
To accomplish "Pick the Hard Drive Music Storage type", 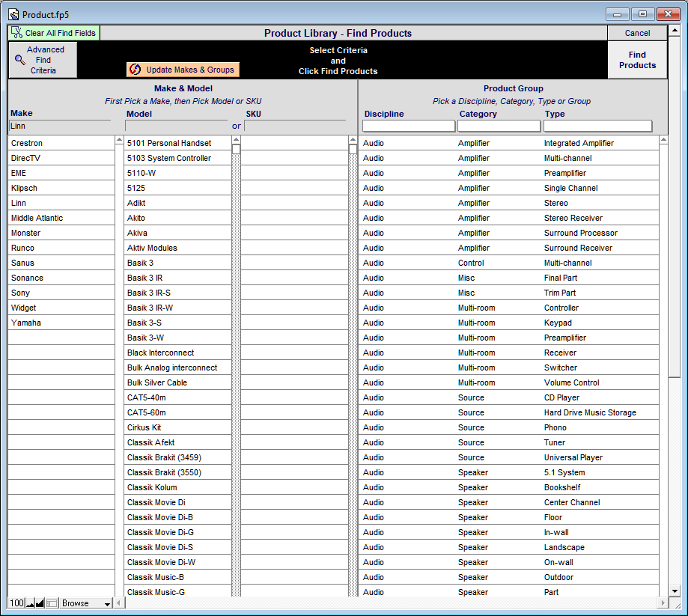I will click(509, 412).
